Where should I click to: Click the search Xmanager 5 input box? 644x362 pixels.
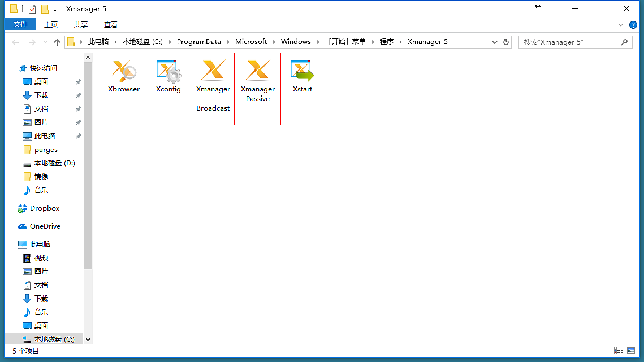[570, 42]
